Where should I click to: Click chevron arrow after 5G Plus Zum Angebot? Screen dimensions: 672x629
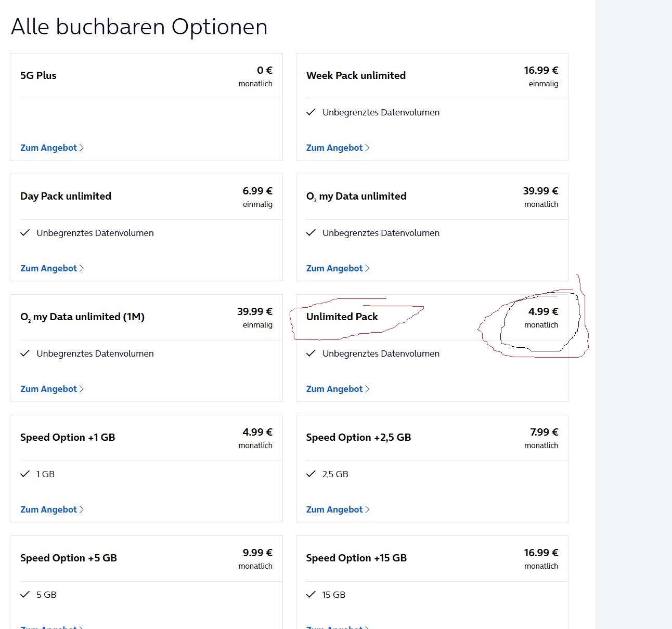[82, 148]
